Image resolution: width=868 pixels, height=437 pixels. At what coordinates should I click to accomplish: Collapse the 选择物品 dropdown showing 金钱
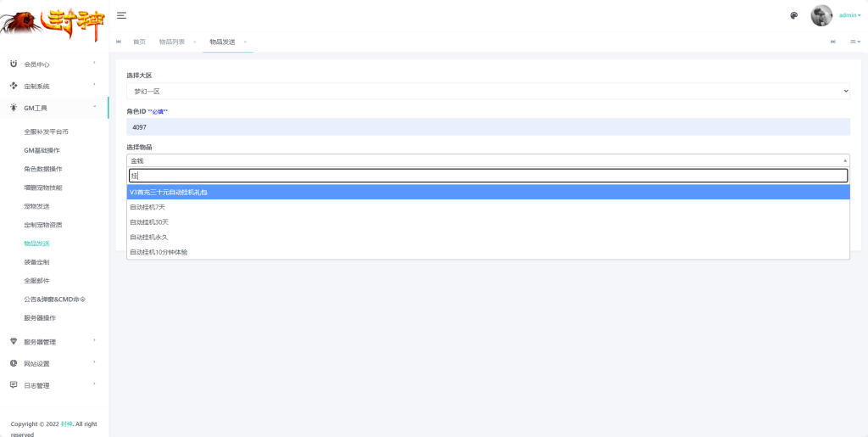click(x=487, y=160)
